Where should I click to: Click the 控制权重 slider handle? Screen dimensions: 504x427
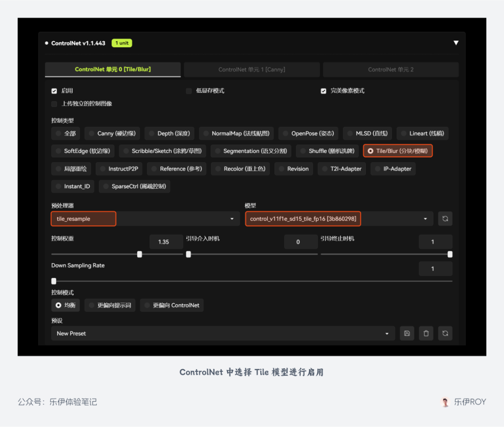pyautogui.click(x=140, y=255)
